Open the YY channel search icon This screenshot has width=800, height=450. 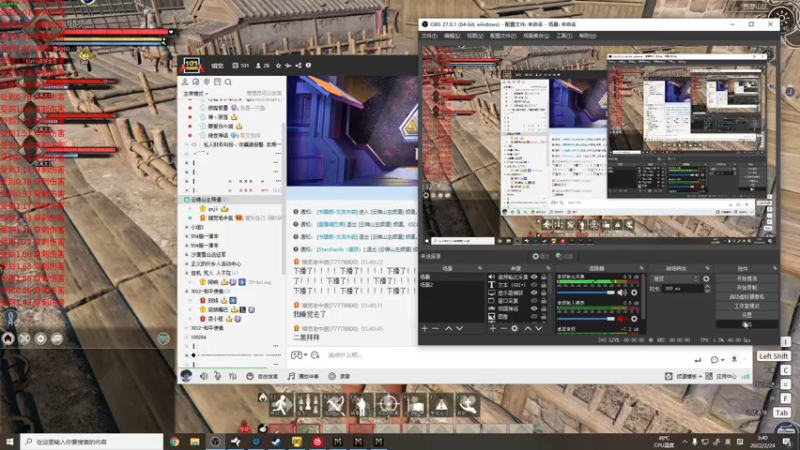coord(228,82)
